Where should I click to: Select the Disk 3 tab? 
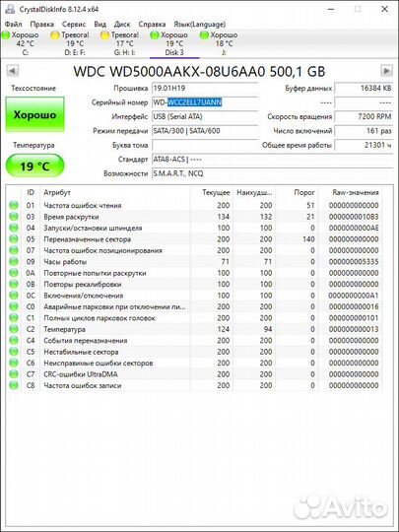pyautogui.click(x=174, y=43)
